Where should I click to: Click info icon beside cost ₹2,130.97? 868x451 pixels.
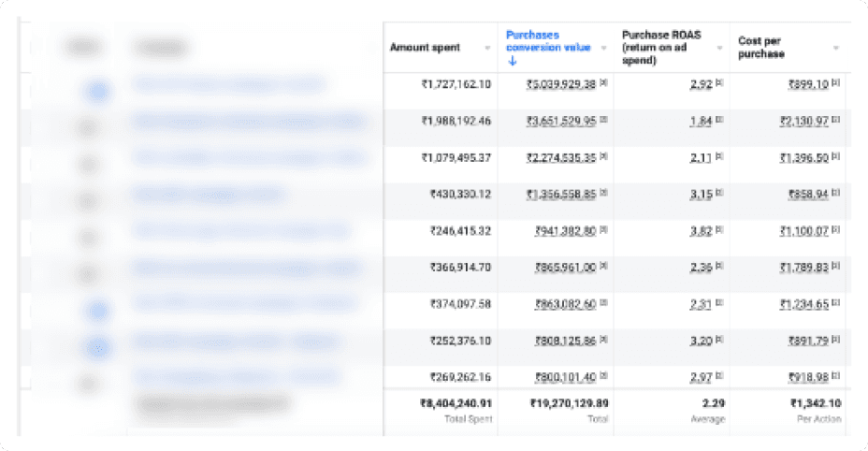(x=836, y=119)
